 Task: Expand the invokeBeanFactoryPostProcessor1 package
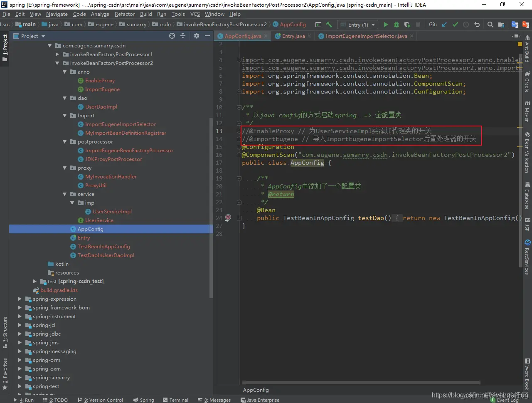[57, 54]
